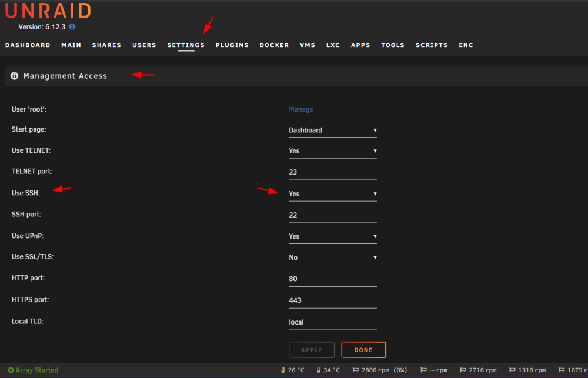This screenshot has height=378, width=588.
Task: Click the Use TELNET: label
Action: 31,150
